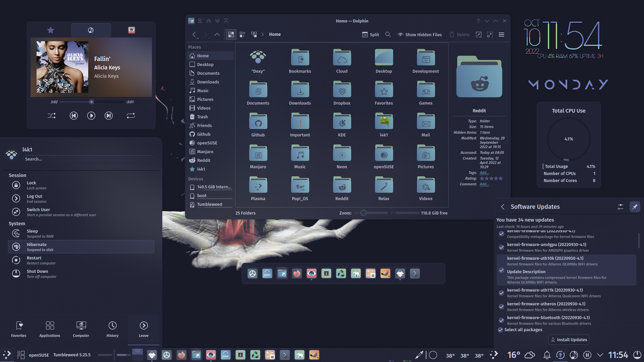Viewport: 644px width, 362px height.
Task: Open the Applications tab in launcher
Action: (x=50, y=329)
